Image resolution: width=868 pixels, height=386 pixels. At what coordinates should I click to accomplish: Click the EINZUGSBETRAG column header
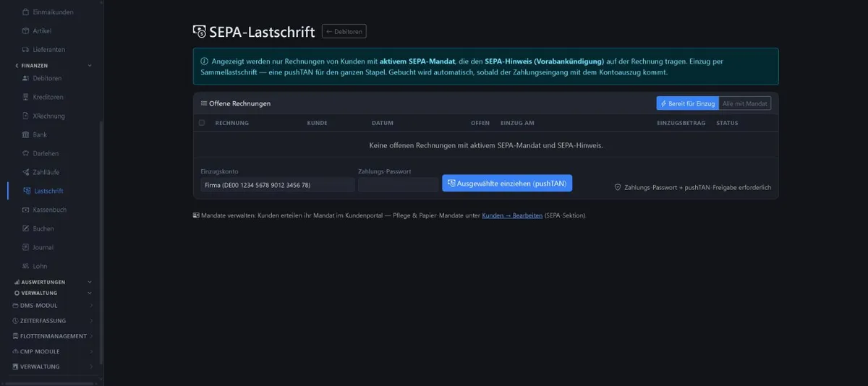[x=681, y=123]
